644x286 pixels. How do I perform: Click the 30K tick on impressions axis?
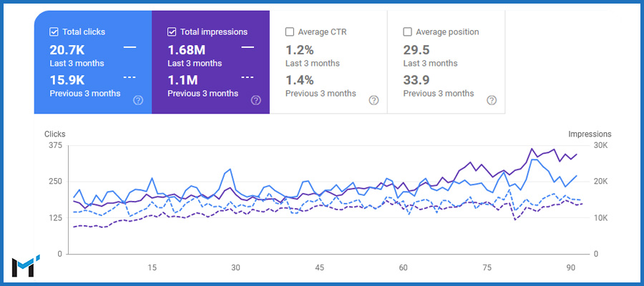click(600, 145)
